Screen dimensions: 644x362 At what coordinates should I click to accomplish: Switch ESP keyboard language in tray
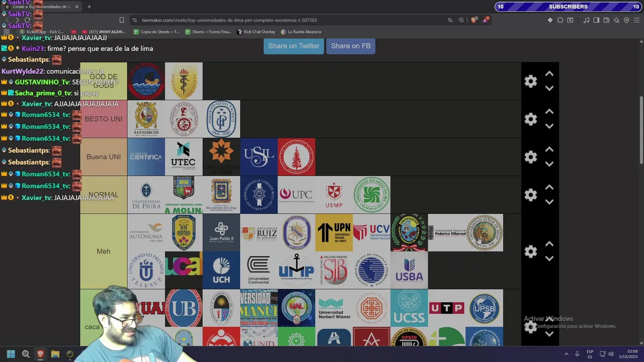[590, 354]
